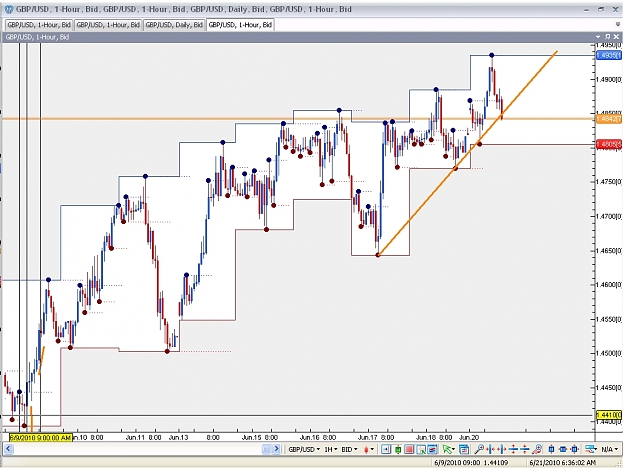The image size is (625, 470).
Task: Toggle the highlighted lines-and-indicators icon
Action: pyautogui.click(x=432, y=449)
